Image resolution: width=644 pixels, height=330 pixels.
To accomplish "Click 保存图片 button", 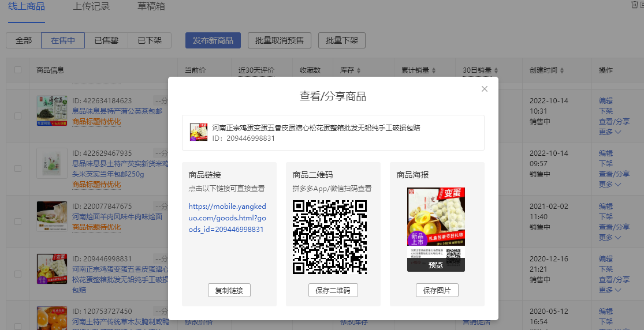I will 437,290.
